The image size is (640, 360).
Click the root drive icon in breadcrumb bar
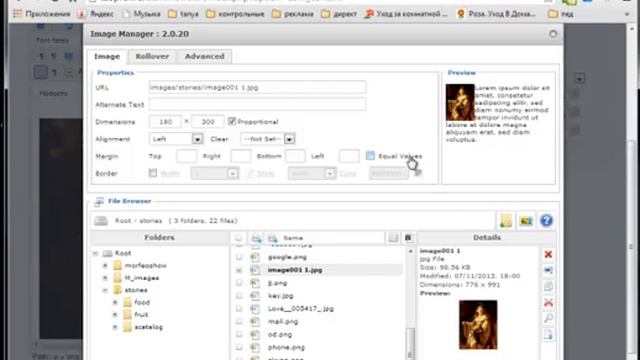(x=101, y=221)
